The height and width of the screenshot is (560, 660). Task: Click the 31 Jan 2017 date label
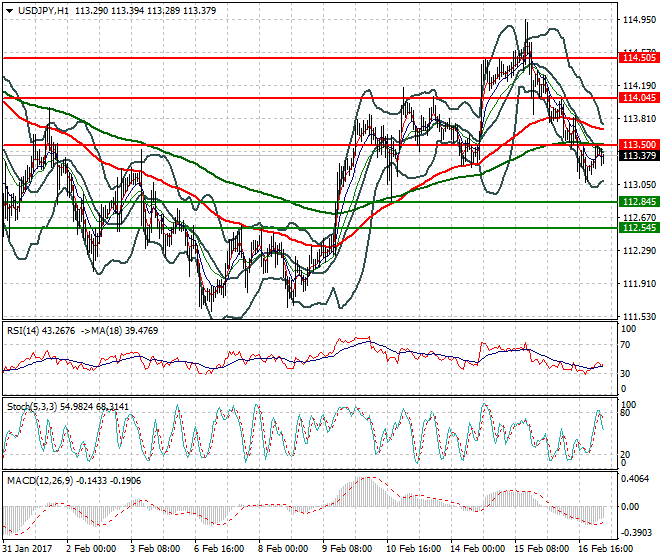tap(27, 549)
